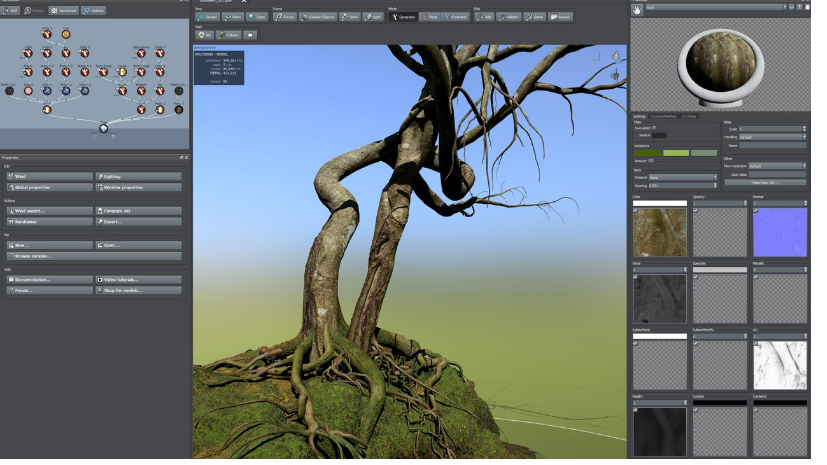
Task: Open the Back Material dropdown
Action: pos(682,177)
